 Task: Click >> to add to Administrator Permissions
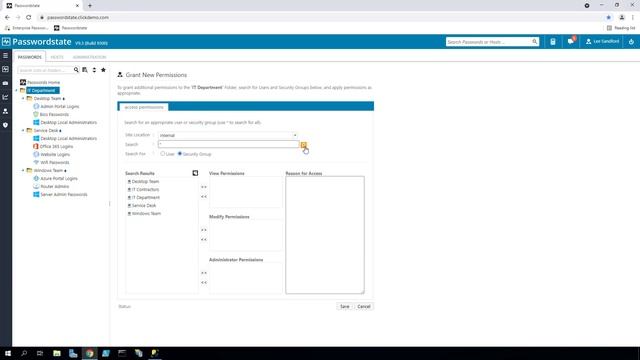(x=204, y=273)
